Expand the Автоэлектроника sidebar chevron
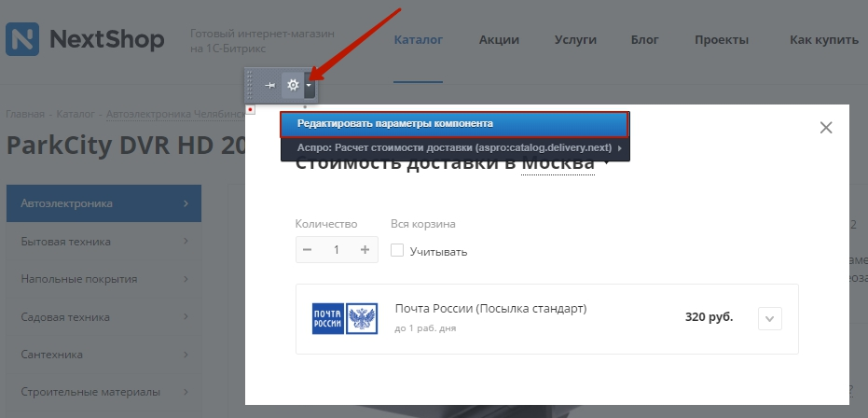This screenshot has width=868, height=418. point(186,203)
